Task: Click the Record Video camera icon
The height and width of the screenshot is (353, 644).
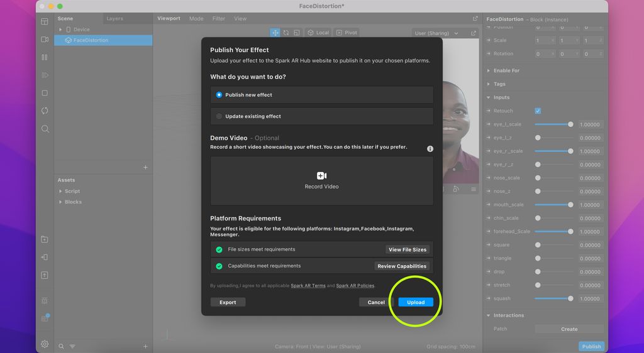Action: (321, 175)
